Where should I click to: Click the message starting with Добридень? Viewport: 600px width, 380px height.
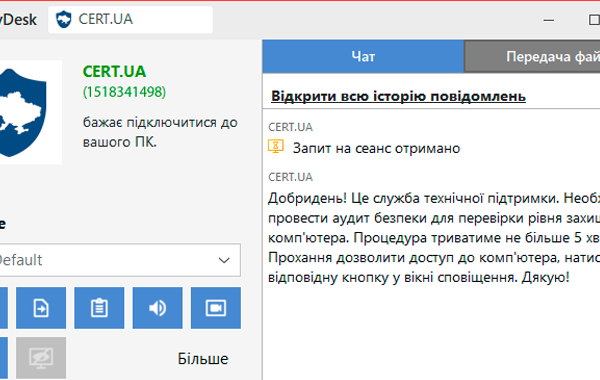pyautogui.click(x=434, y=238)
